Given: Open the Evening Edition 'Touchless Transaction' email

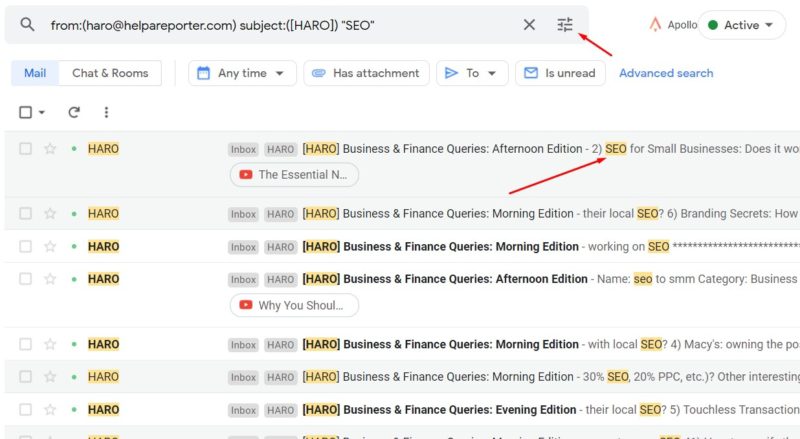Looking at the screenshot, I should (x=402, y=409).
